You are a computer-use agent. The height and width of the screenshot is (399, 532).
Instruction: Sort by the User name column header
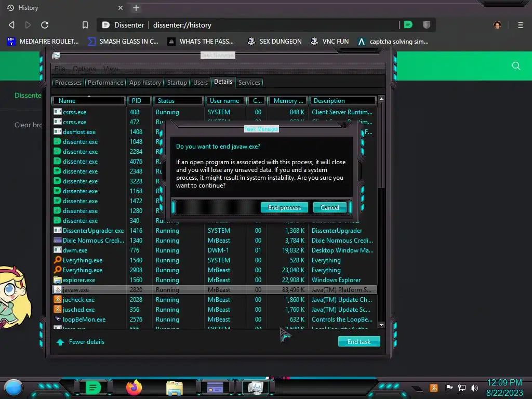point(224,101)
